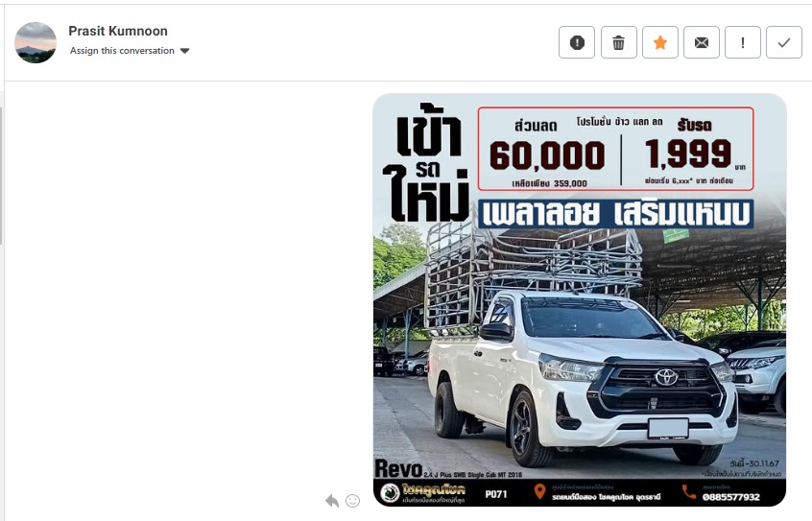Click the 1,999 price text in the ad
The width and height of the screenshot is (812, 521).
coord(681,154)
